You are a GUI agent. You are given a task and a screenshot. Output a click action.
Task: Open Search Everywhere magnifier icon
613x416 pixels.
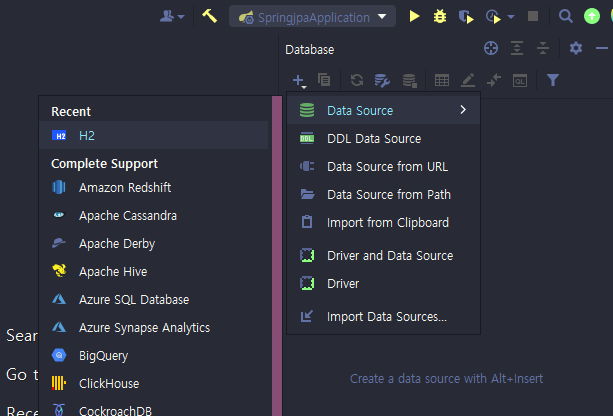[566, 16]
